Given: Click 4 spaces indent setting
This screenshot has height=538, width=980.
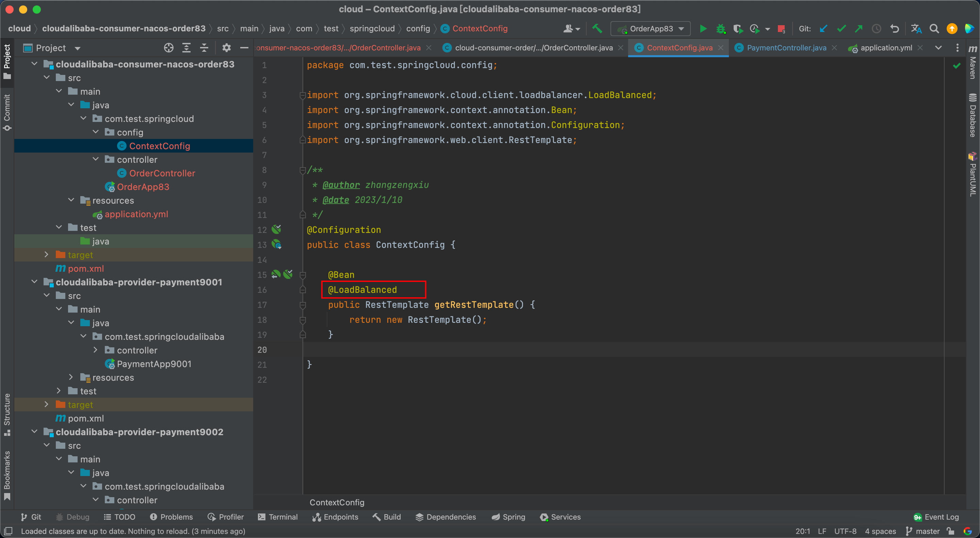Looking at the screenshot, I should pos(880,531).
